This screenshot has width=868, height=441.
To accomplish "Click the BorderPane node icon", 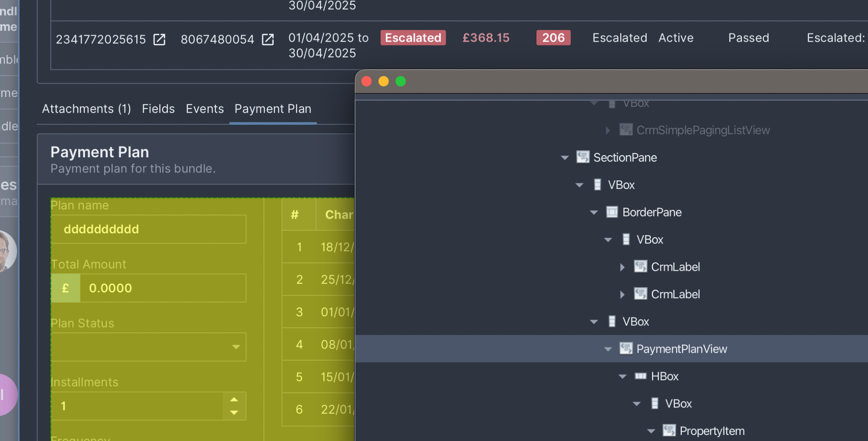I will click(612, 212).
